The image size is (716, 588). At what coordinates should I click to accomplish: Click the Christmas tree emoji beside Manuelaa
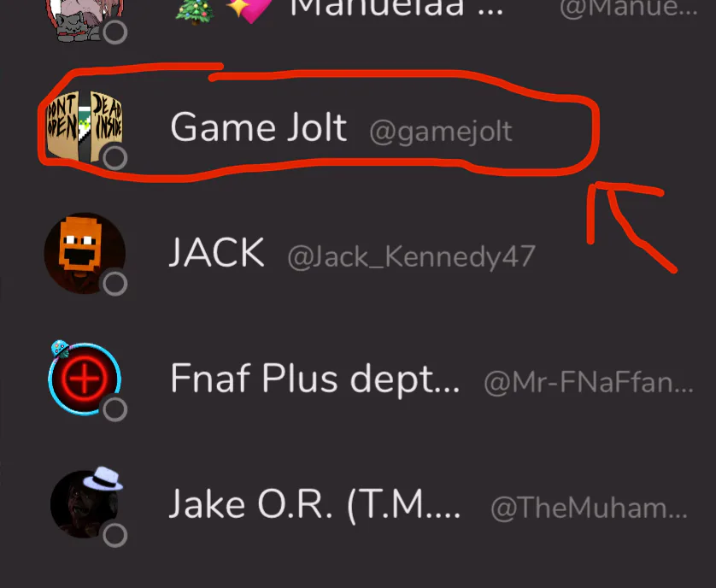[x=195, y=9]
